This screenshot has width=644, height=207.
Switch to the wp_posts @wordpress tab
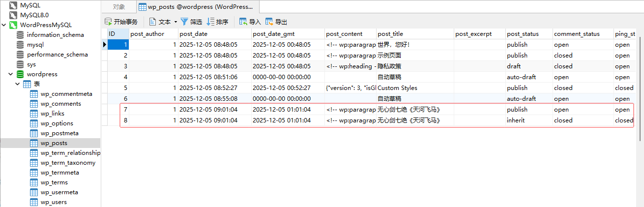pos(197,7)
